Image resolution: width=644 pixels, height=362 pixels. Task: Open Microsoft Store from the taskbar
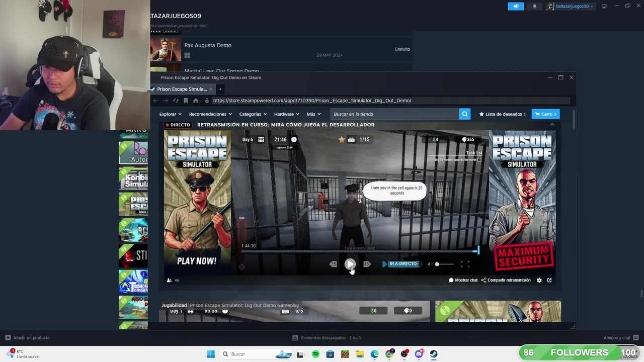coord(330,354)
